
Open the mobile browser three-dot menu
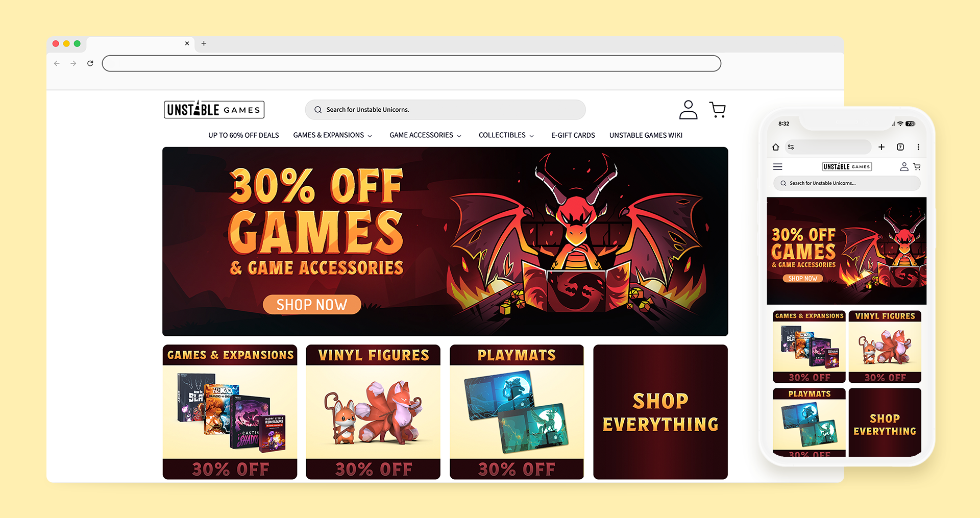918,147
